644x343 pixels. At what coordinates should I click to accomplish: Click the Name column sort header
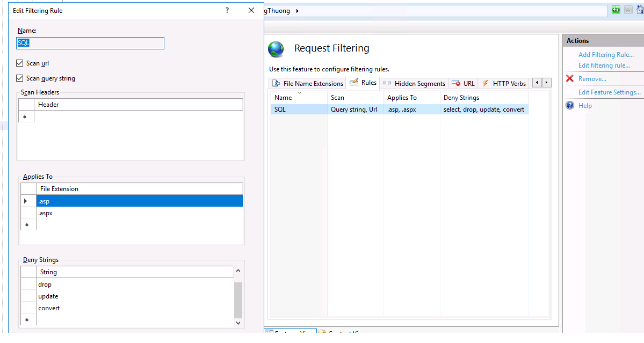tap(299, 98)
